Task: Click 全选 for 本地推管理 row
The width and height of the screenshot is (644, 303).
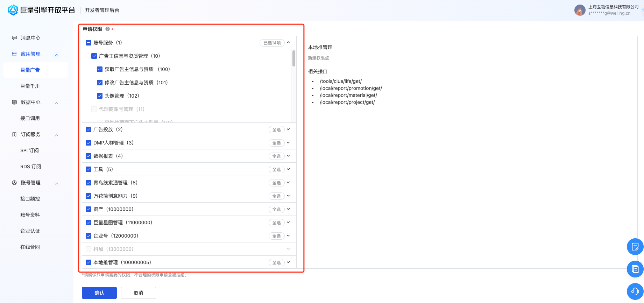Action: tap(277, 262)
